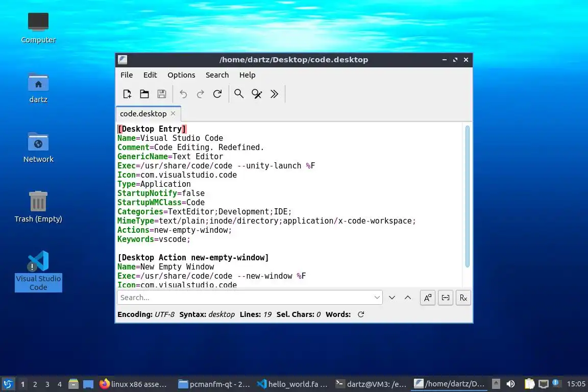Click the redo arrow icon

(200, 94)
